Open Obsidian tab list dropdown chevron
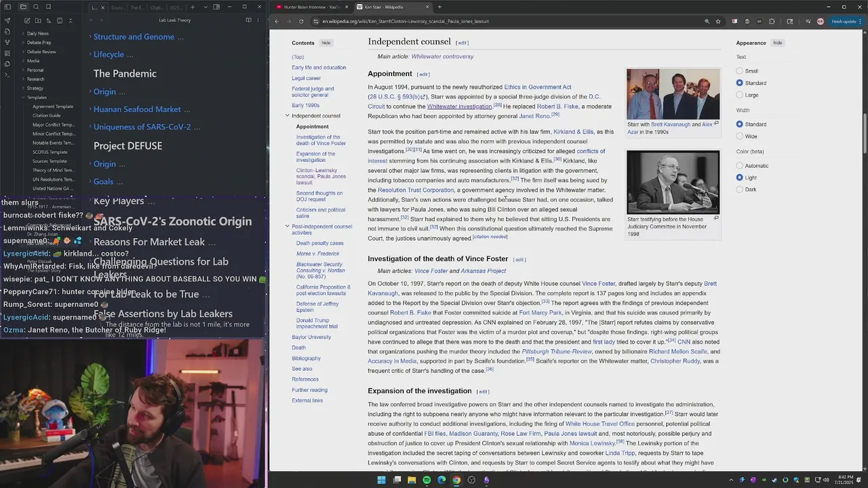868x488 pixels. pos(205,7)
